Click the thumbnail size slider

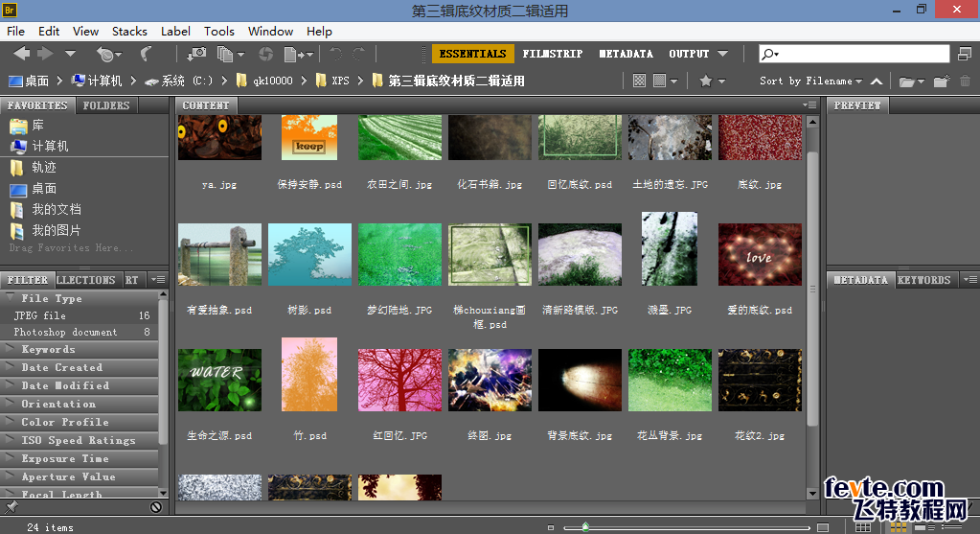[585, 526]
